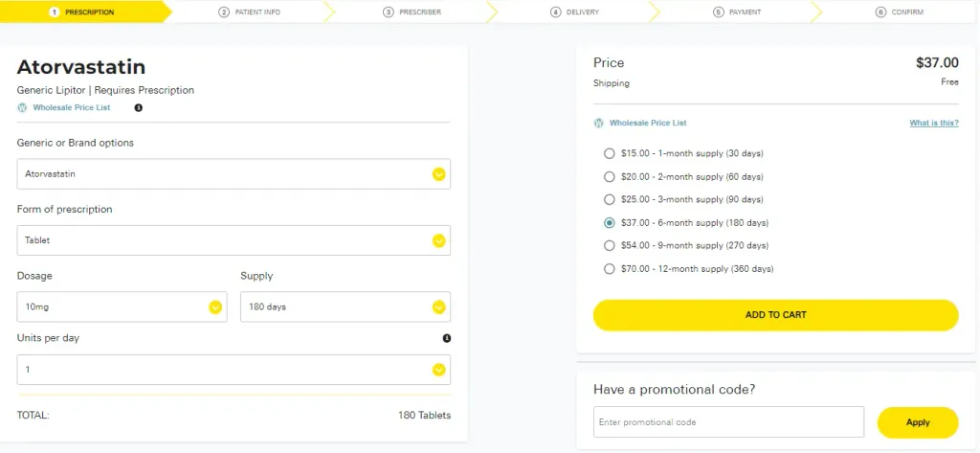This screenshot has width=980, height=453.
Task: Select the $15.00 1-month supply option
Action: [x=610, y=153]
